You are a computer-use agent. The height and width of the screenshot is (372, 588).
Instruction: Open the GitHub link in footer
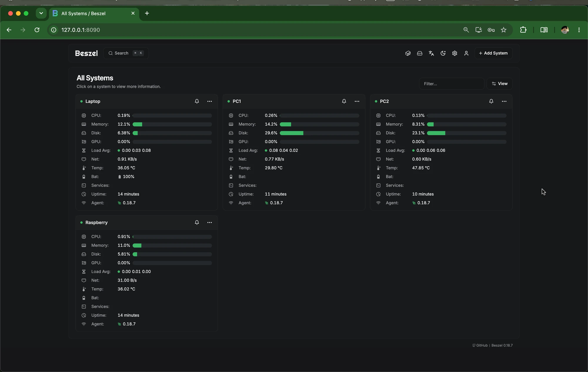tap(480, 345)
